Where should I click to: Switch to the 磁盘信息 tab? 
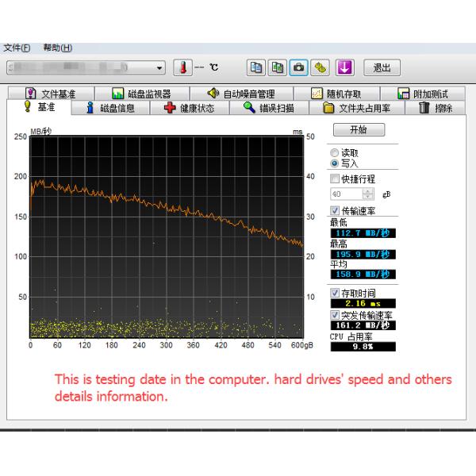(110, 108)
